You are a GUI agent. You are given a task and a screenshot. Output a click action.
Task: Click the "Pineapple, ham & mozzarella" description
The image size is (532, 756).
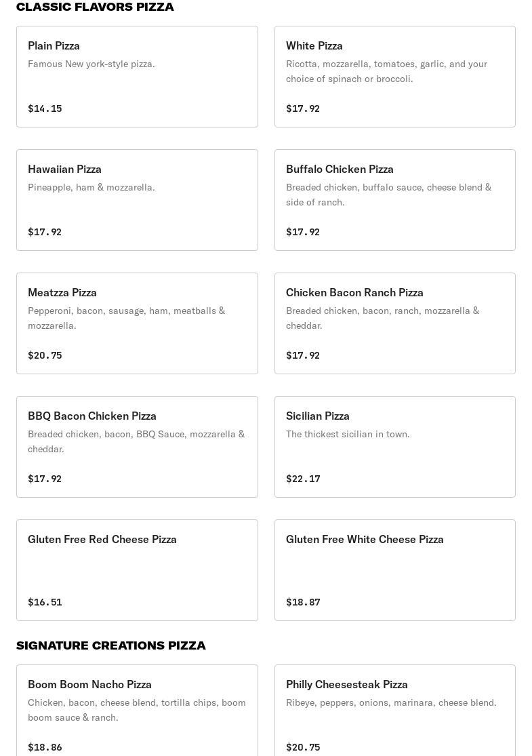pyautogui.click(x=91, y=187)
